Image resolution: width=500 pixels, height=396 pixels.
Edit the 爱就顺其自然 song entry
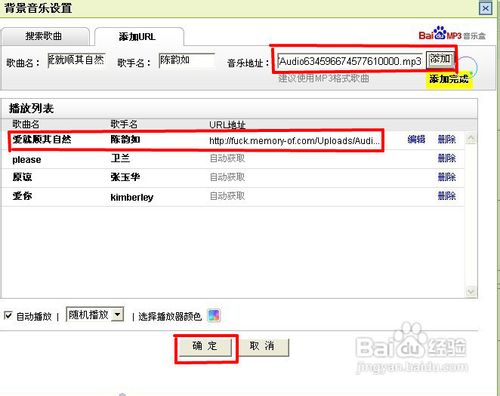coord(416,139)
